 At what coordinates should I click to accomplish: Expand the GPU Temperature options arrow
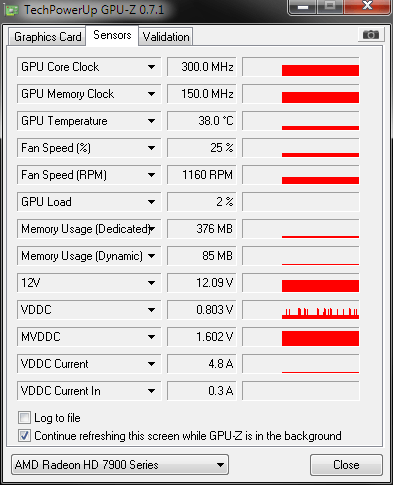pyautogui.click(x=151, y=121)
